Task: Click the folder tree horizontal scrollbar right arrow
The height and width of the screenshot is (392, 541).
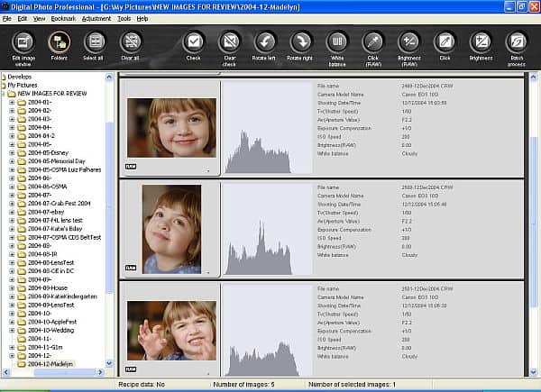Action: (x=100, y=372)
